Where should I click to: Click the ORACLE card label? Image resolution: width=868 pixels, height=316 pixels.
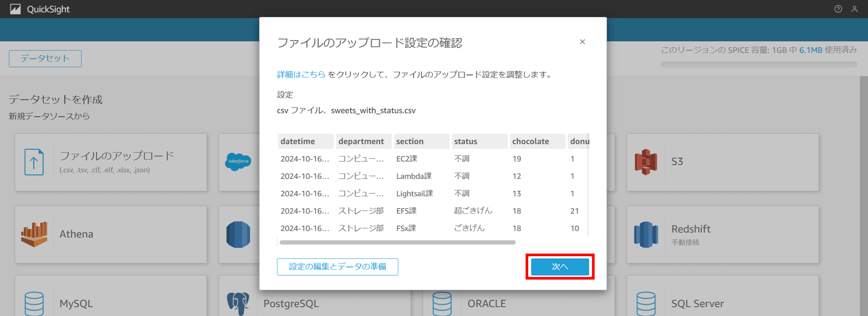(487, 303)
